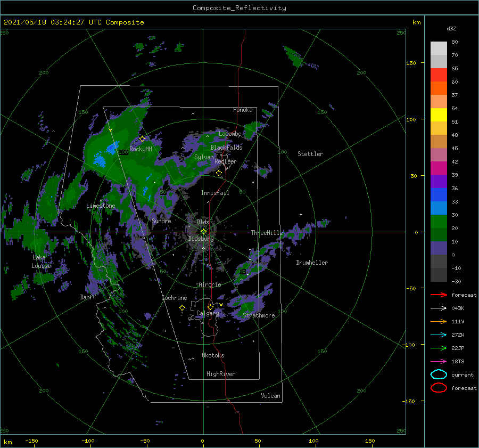
Task: Click the Stettler city label
Action: pyautogui.click(x=310, y=154)
